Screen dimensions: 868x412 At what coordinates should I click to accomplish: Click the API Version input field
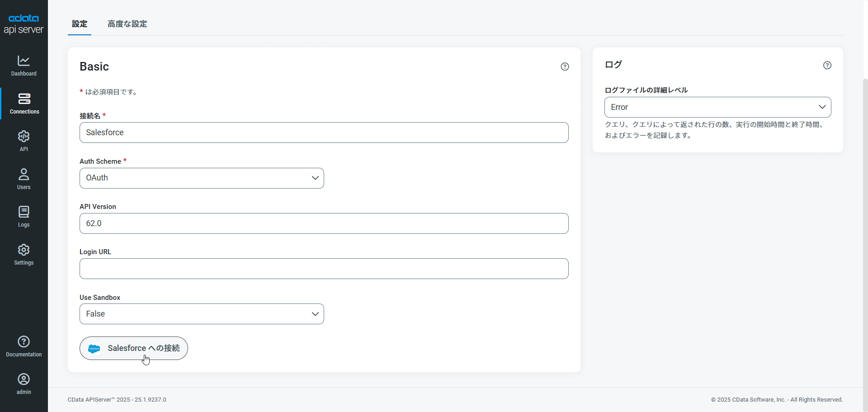tap(324, 223)
